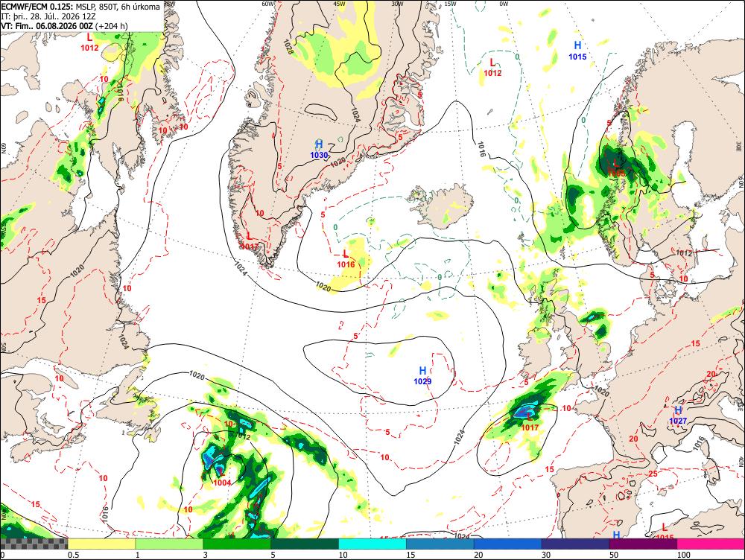Pick the steel blue 15–20 legend swatch
This screenshot has height=560, width=745.
pyautogui.click(x=440, y=544)
